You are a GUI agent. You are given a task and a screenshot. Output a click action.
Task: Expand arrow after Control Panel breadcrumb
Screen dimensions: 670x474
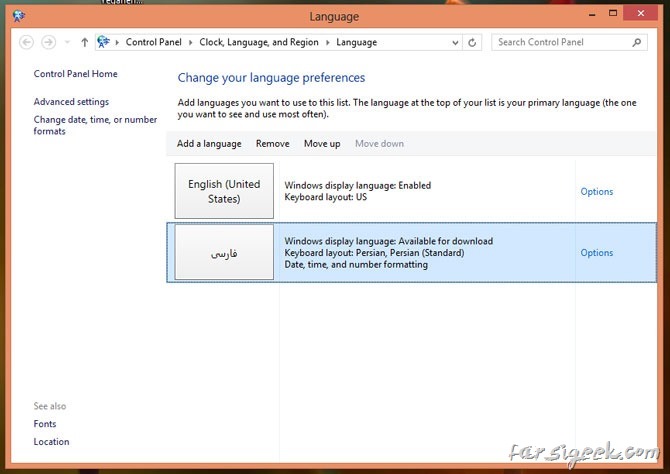tap(191, 42)
